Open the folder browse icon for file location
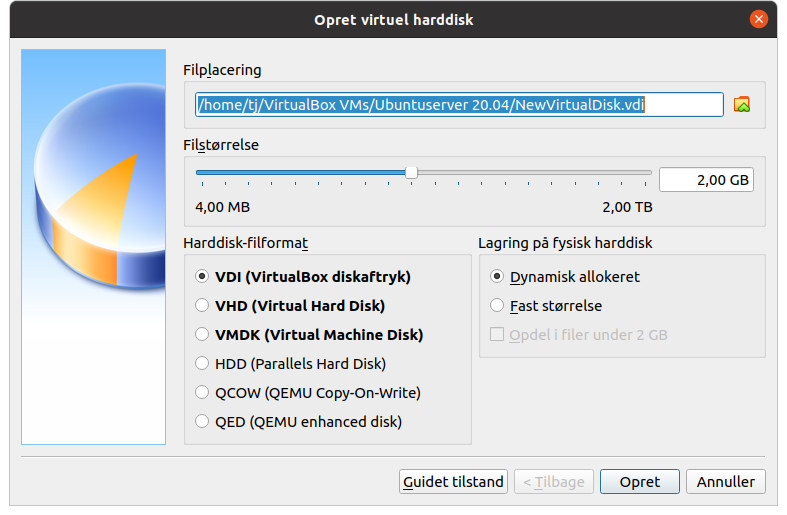 click(741, 104)
